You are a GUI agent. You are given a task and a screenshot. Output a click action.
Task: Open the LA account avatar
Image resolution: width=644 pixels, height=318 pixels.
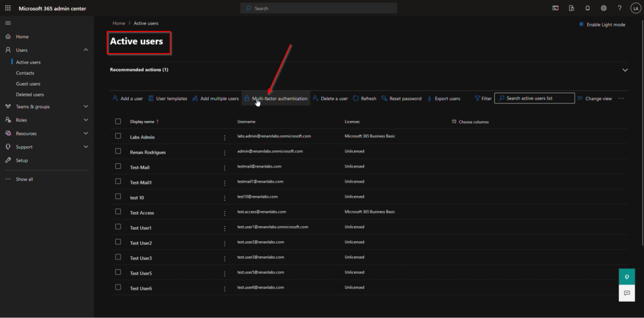tap(636, 8)
